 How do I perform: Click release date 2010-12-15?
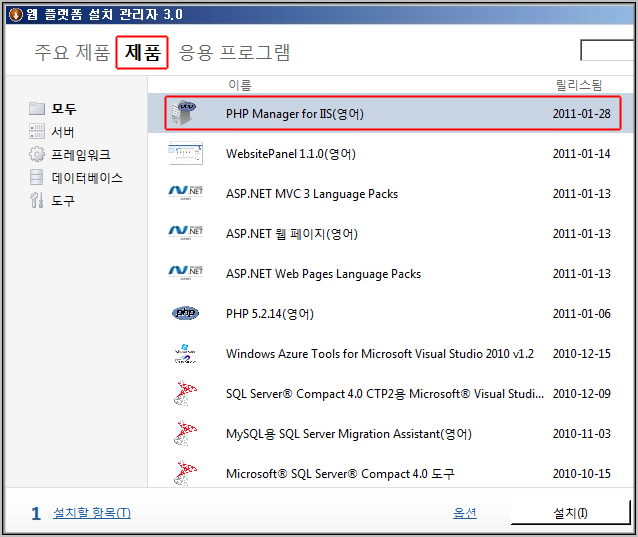(581, 354)
